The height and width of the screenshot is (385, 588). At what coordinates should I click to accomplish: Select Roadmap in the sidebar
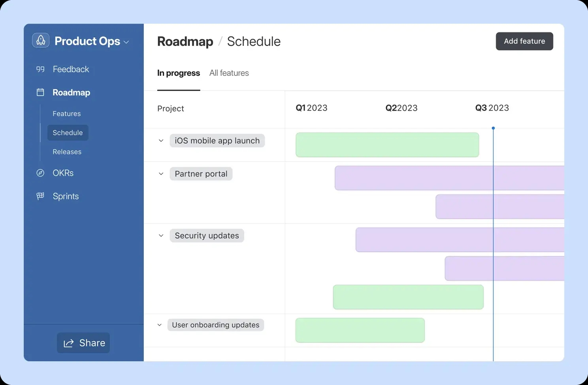pyautogui.click(x=71, y=92)
